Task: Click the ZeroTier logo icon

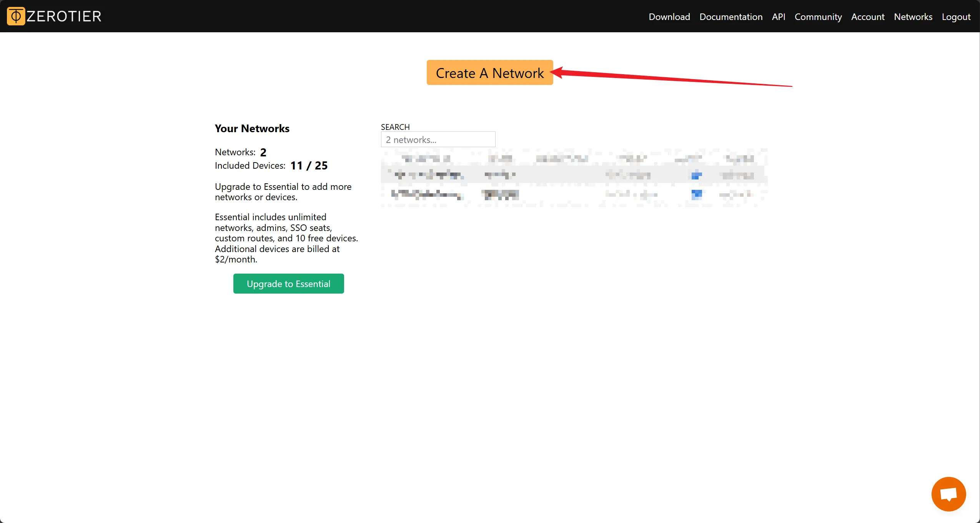Action: pos(16,16)
